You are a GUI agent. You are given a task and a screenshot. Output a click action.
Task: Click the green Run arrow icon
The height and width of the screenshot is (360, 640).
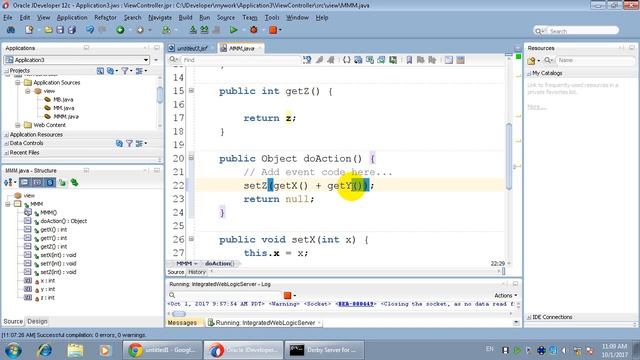pos(233,30)
